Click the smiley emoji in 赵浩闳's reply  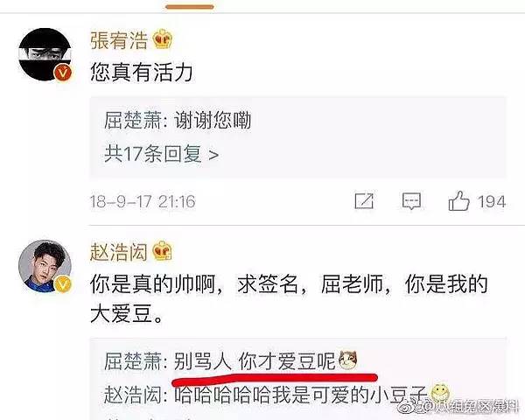tap(439, 393)
